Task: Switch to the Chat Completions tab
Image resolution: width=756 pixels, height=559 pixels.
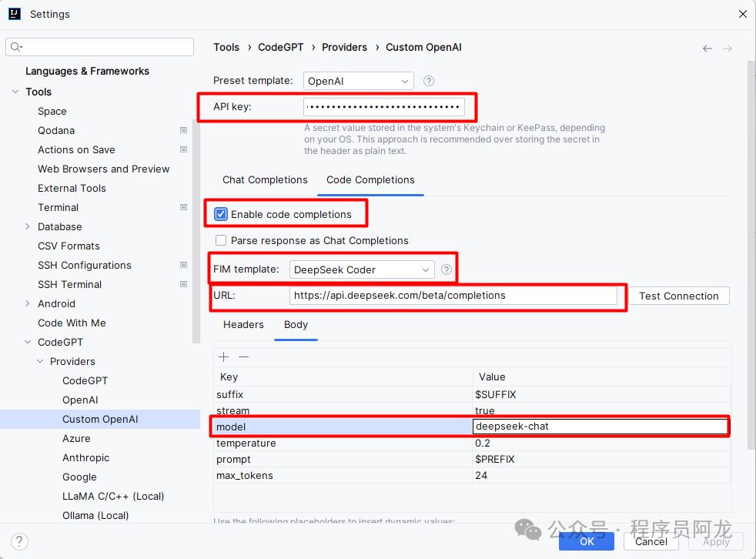Action: (x=265, y=180)
